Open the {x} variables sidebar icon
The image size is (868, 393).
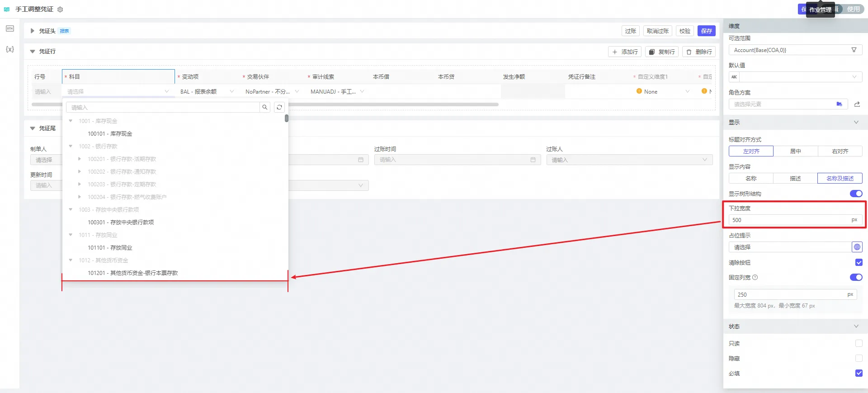tap(9, 49)
